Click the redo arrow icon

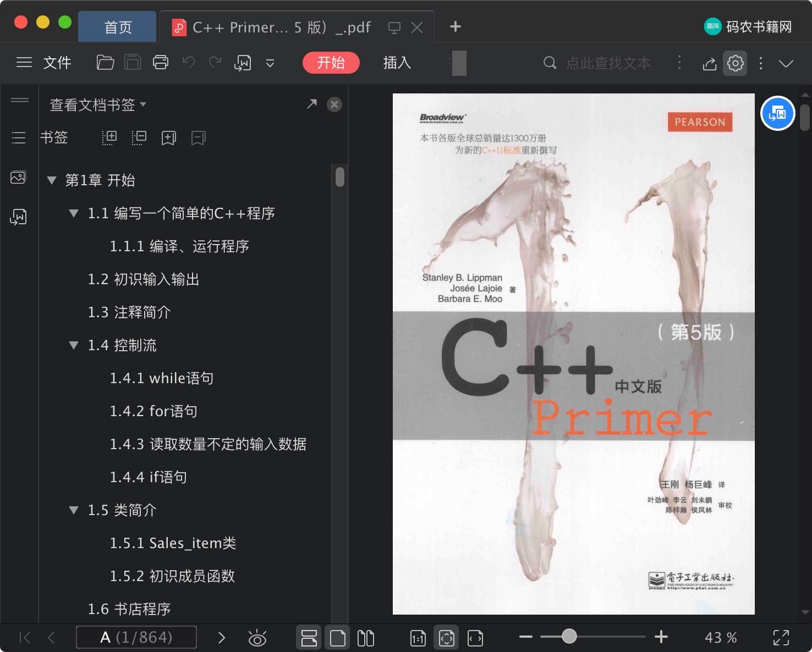pyautogui.click(x=215, y=62)
